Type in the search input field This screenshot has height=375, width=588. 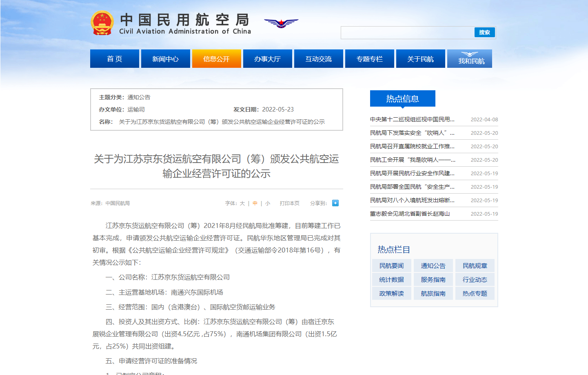click(407, 33)
